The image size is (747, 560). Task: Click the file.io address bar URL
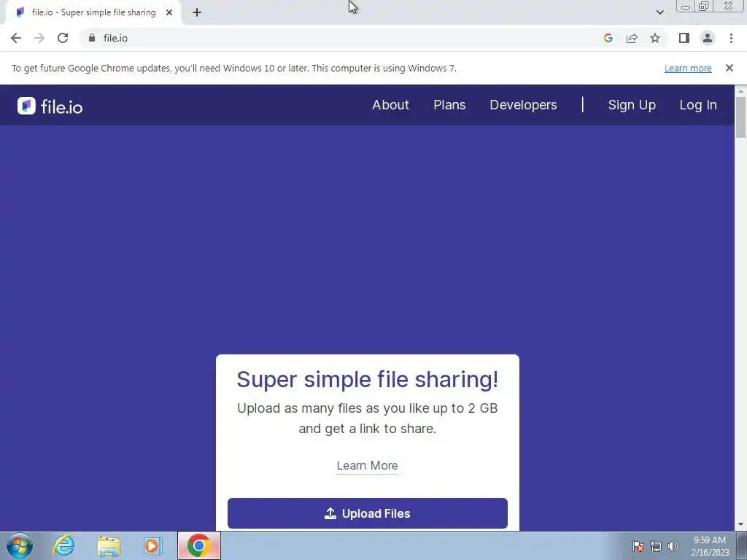(x=115, y=38)
